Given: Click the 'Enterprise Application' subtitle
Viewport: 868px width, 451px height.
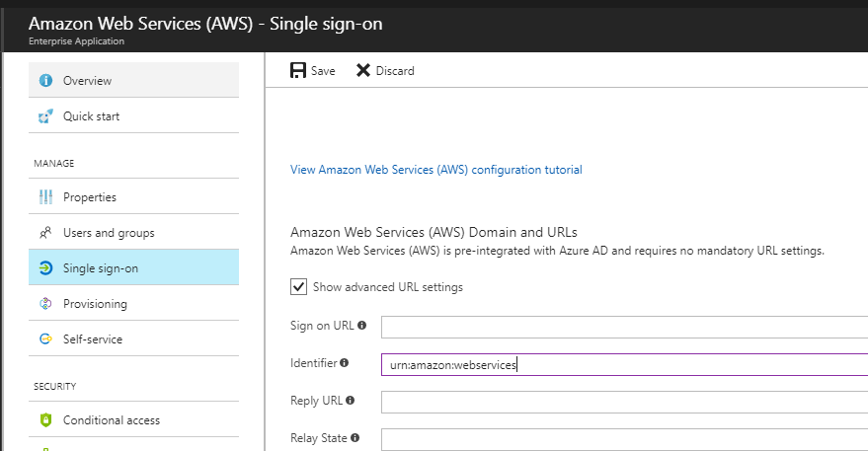Looking at the screenshot, I should 76,40.
